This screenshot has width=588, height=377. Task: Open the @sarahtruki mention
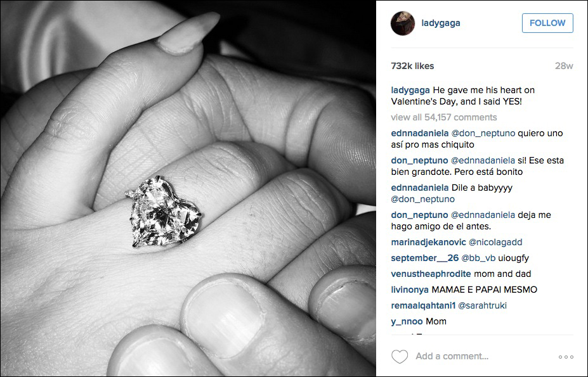(x=482, y=306)
